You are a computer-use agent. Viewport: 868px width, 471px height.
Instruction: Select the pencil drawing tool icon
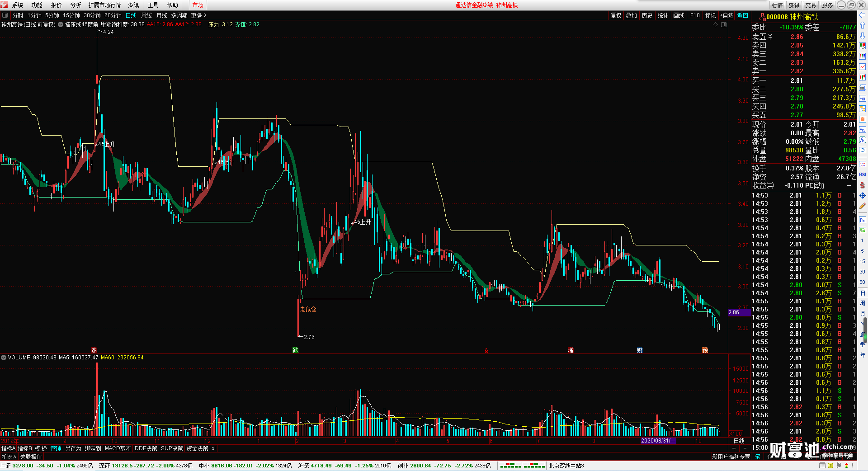pyautogui.click(x=862, y=206)
